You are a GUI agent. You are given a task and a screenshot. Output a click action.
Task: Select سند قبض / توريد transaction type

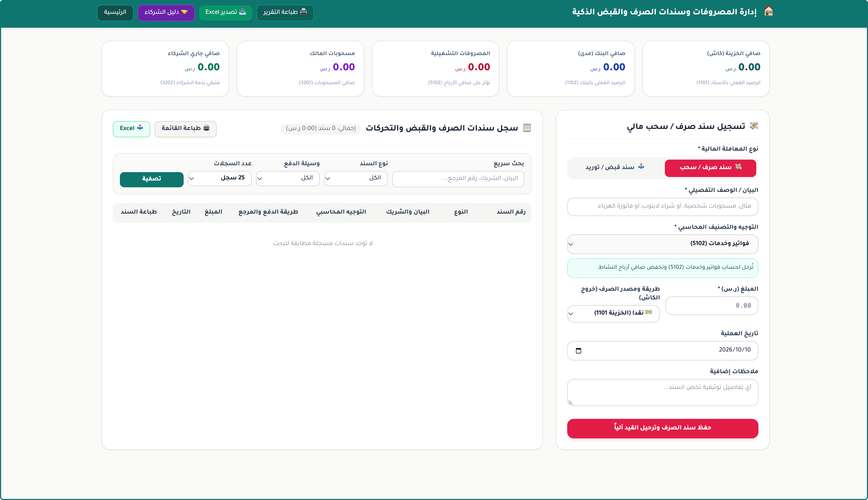(615, 168)
